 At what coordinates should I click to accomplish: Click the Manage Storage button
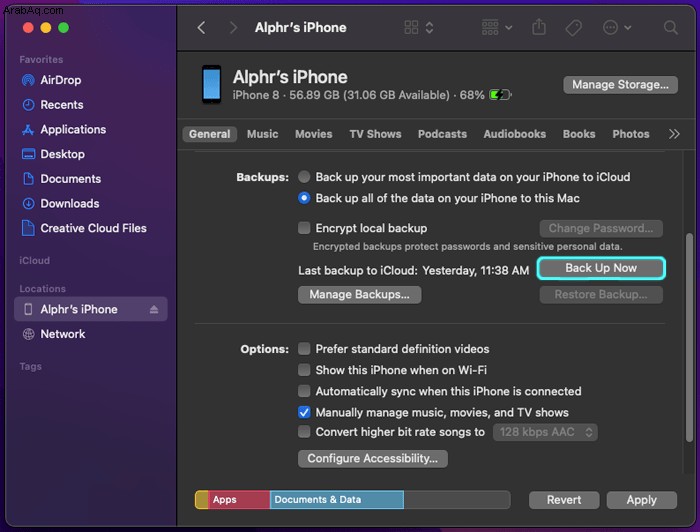point(619,85)
